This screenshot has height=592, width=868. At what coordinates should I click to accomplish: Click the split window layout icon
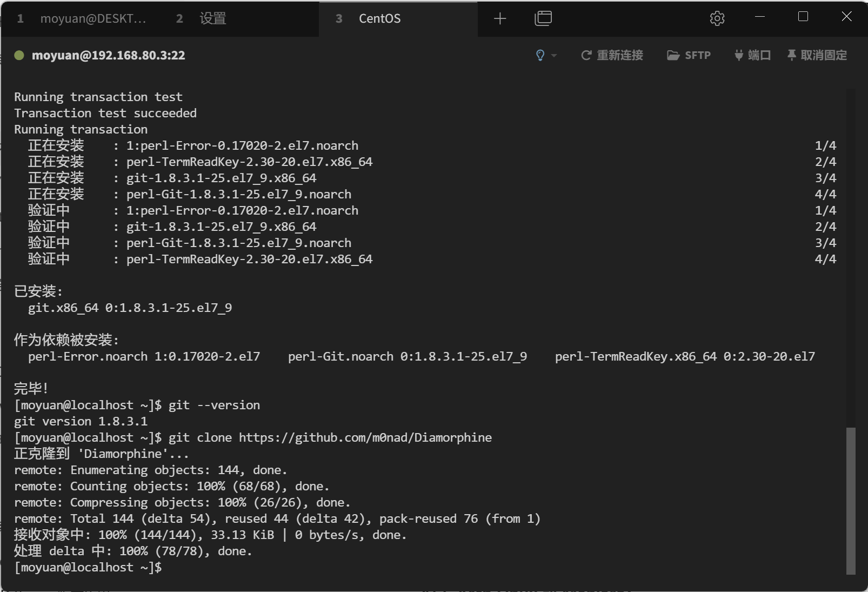(543, 18)
